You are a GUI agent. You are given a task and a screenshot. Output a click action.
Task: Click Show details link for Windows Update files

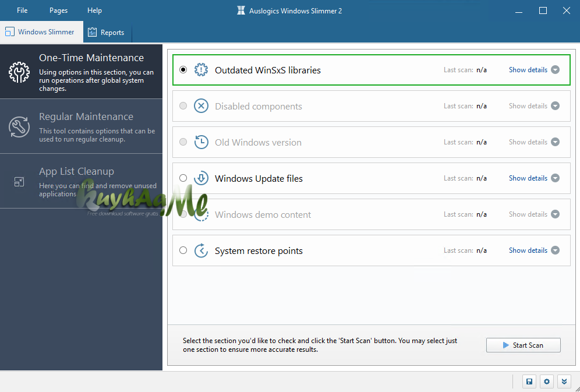point(528,178)
